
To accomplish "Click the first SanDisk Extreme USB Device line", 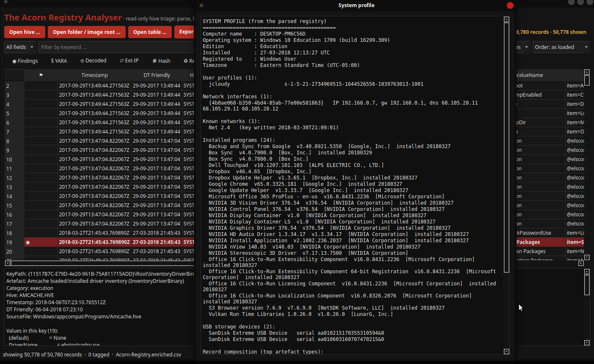I will [296, 333].
